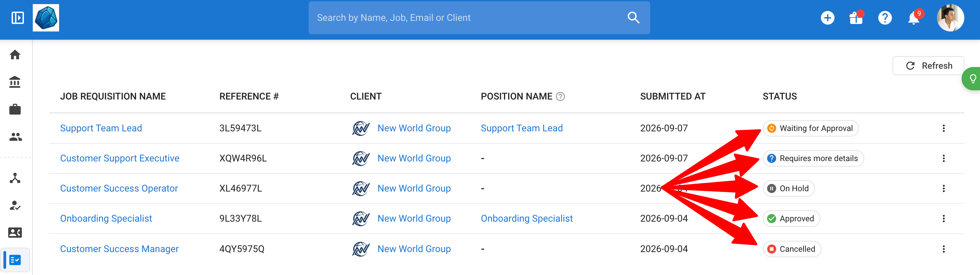Open Onboarding Specialist position link

click(x=527, y=218)
